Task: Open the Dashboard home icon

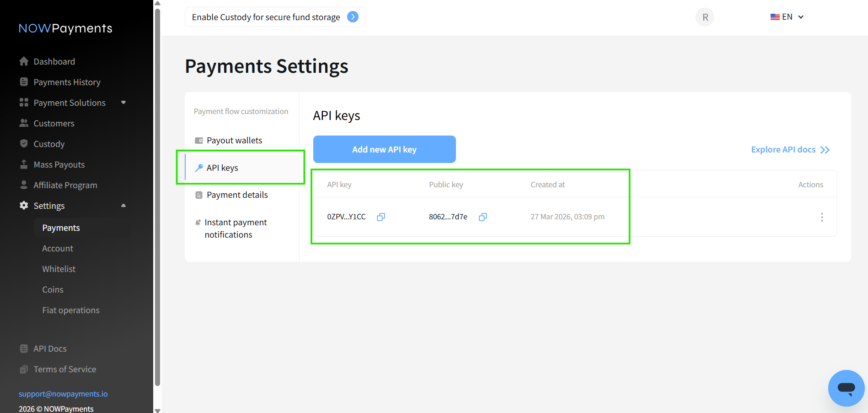Action: pyautogui.click(x=24, y=61)
